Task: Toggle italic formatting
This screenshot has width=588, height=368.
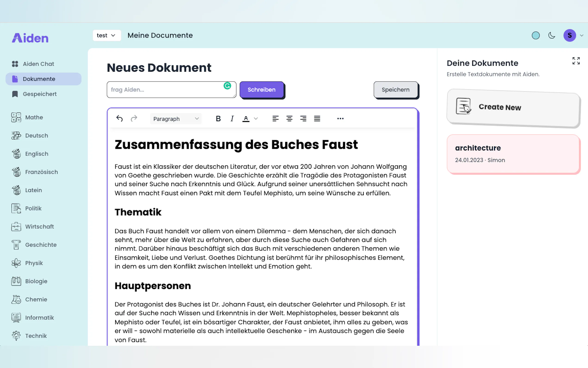Action: (232, 118)
